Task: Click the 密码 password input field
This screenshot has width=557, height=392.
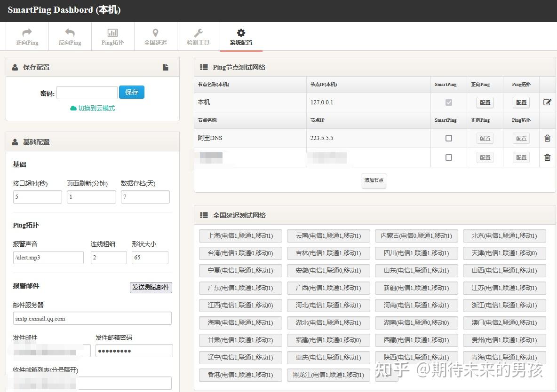Action: [x=87, y=92]
